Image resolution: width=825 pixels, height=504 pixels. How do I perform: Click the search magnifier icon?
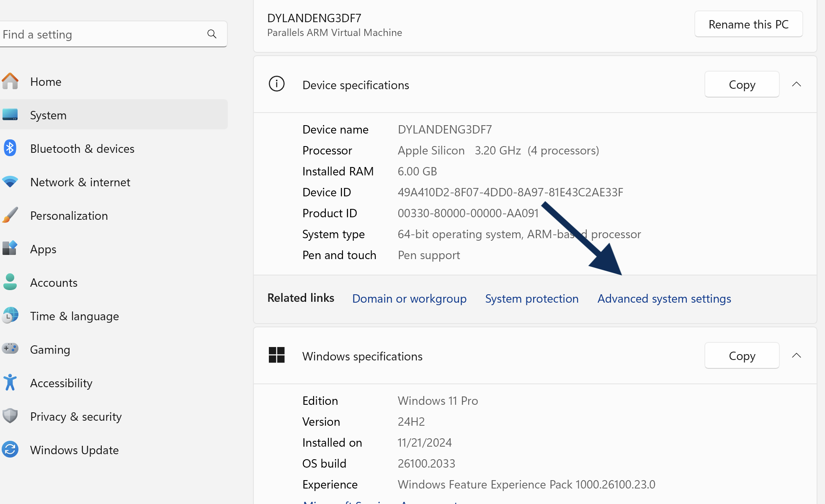pos(212,34)
